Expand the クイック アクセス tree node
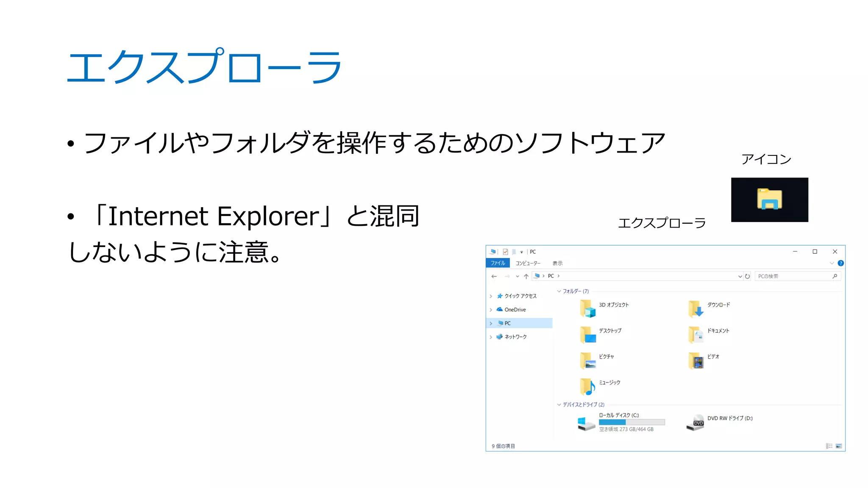This screenshot has height=488, width=868. pos(491,296)
